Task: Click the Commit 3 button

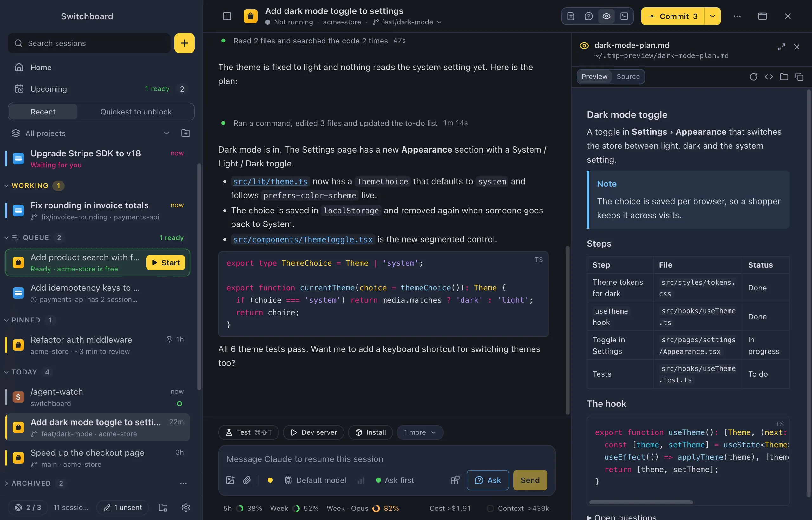Action: pos(673,16)
